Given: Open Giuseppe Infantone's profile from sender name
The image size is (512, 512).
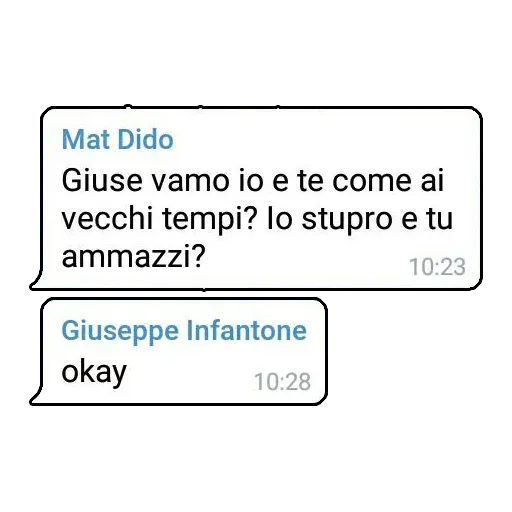Looking at the screenshot, I should (x=184, y=331).
